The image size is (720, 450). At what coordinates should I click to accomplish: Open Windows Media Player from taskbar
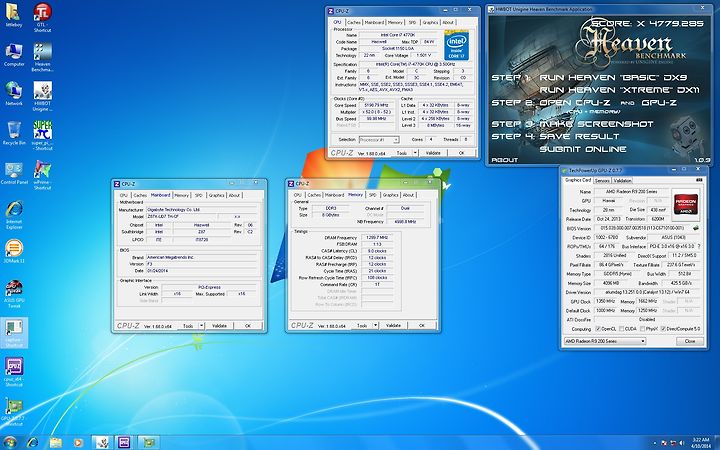(x=79, y=442)
